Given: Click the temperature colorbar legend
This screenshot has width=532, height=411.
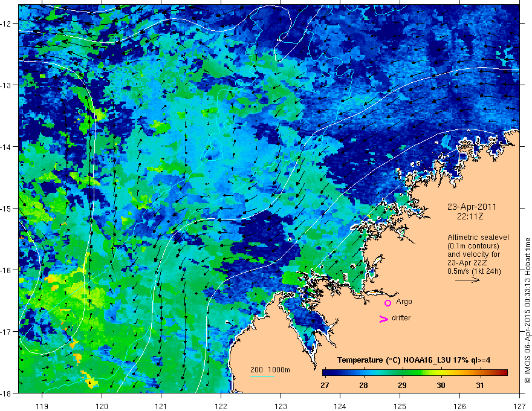Looking at the screenshot, I should (x=415, y=373).
